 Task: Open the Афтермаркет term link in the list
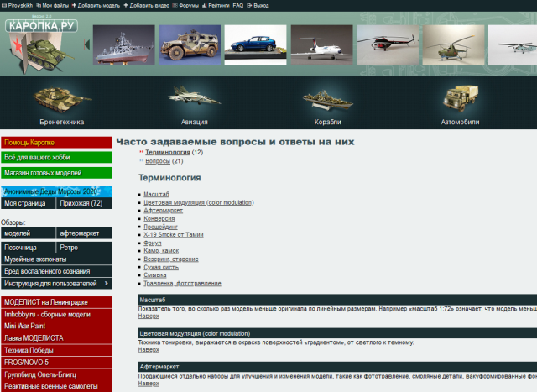coord(164,210)
